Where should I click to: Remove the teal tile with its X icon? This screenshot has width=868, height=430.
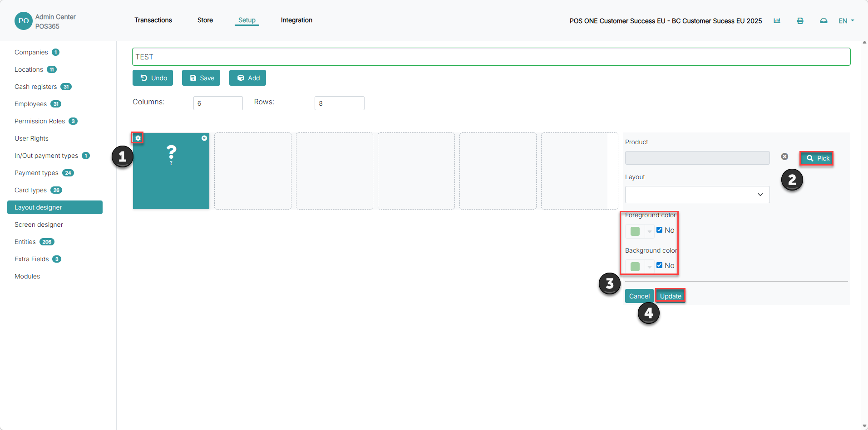pos(204,138)
